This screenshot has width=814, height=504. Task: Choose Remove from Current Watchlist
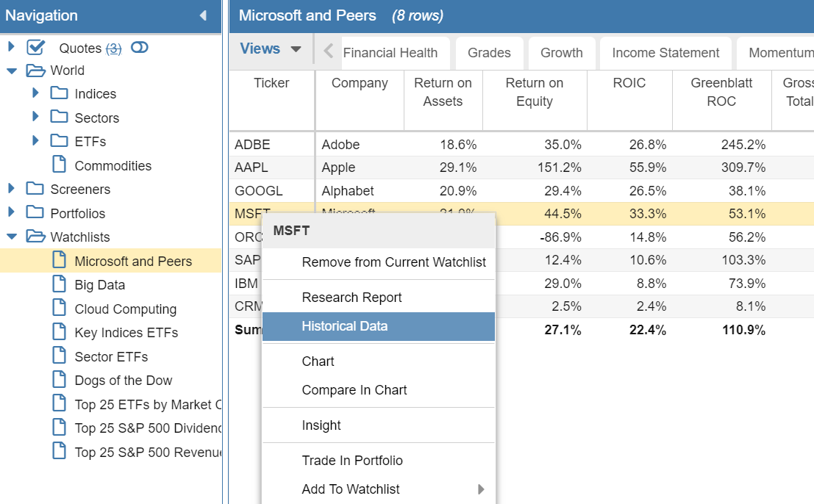tap(379, 262)
